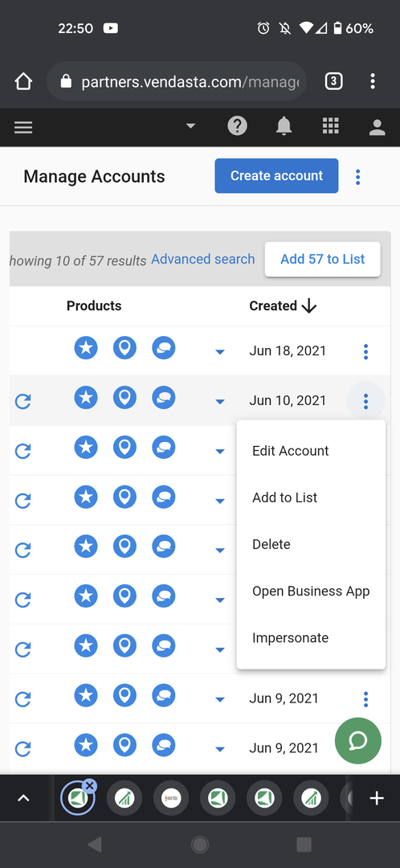
Task: Open the user profile icon
Action: (x=378, y=127)
